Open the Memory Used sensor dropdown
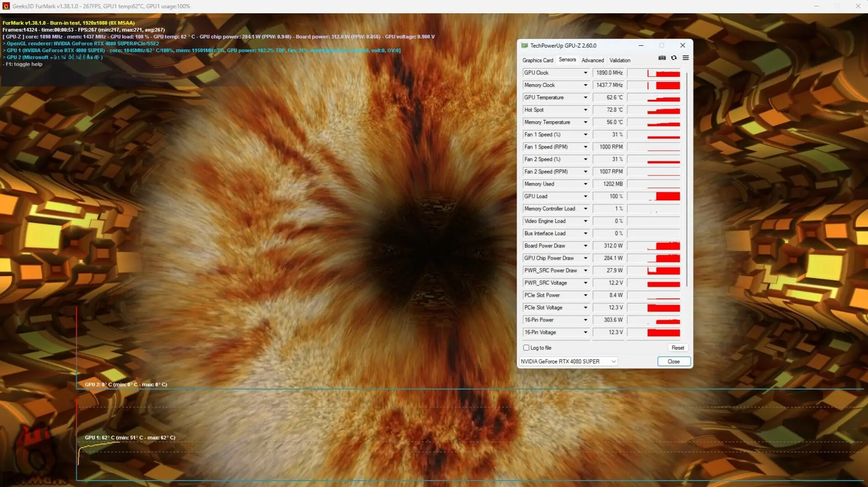 [585, 184]
